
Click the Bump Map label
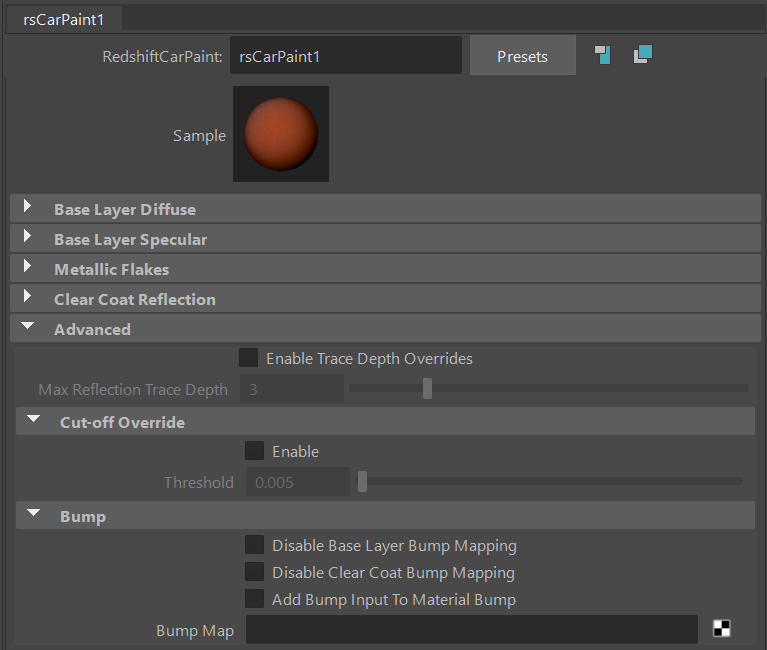click(x=195, y=630)
